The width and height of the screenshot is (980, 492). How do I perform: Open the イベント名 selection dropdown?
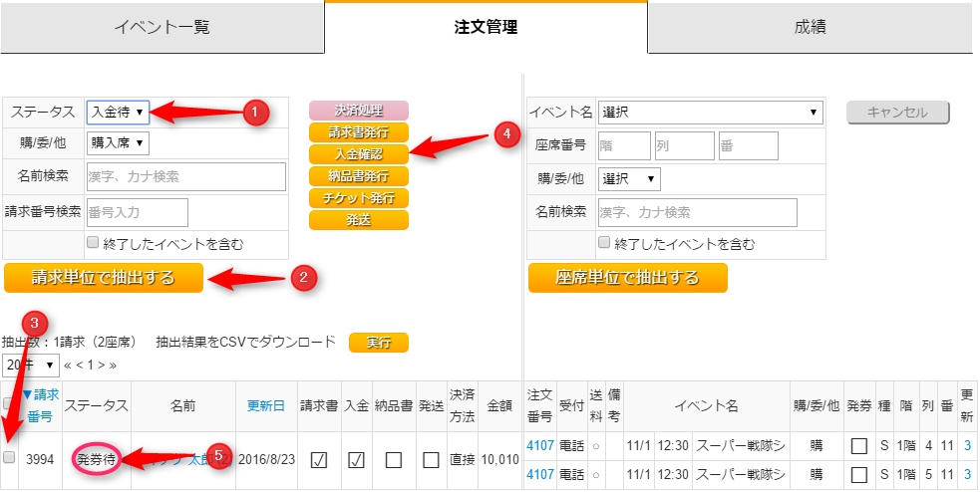710,113
